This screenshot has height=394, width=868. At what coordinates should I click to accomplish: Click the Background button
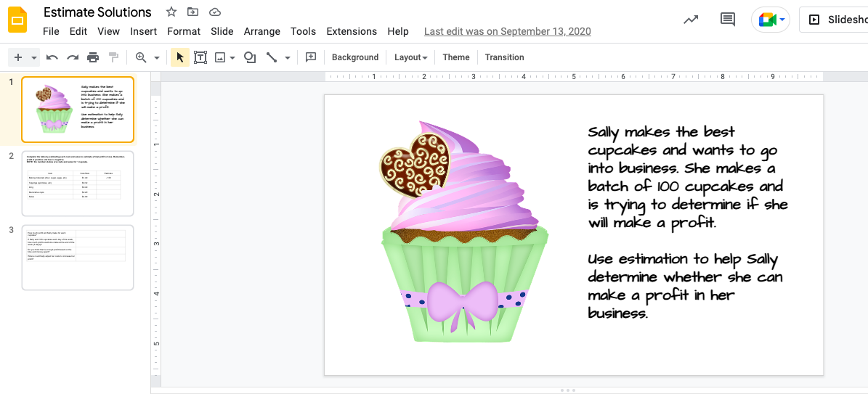[x=355, y=57]
